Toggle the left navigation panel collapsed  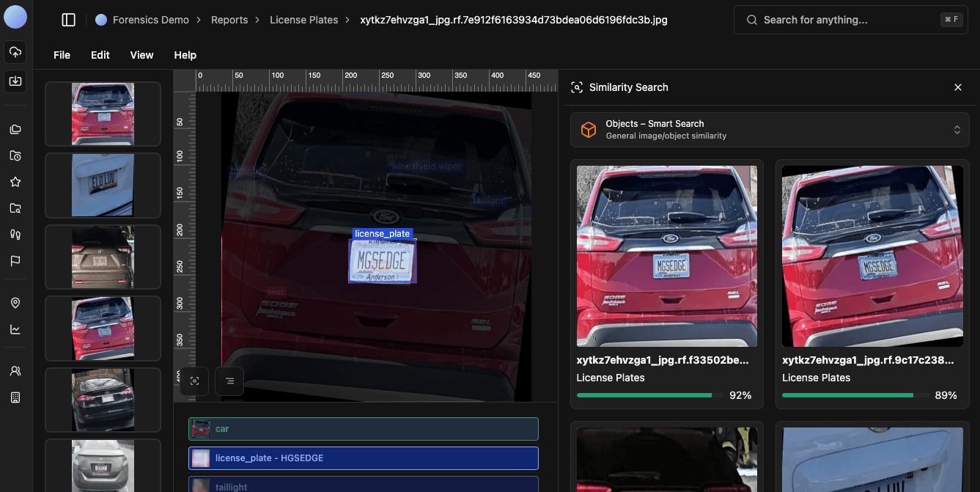pyautogui.click(x=68, y=19)
